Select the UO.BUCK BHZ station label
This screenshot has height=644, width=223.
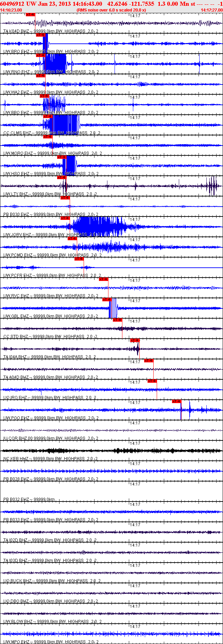(17, 581)
